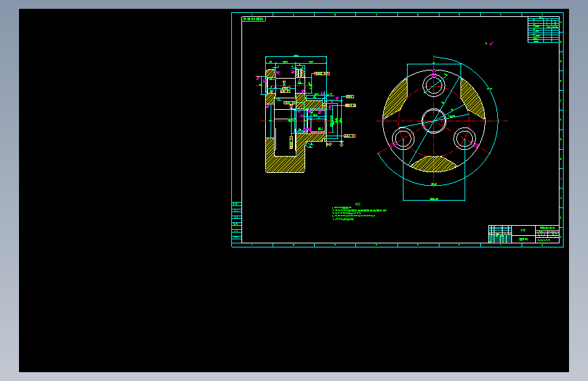Click the drawing number box at top-left of frame
Image resolution: width=588 pixels, height=381 pixels.
click(254, 19)
